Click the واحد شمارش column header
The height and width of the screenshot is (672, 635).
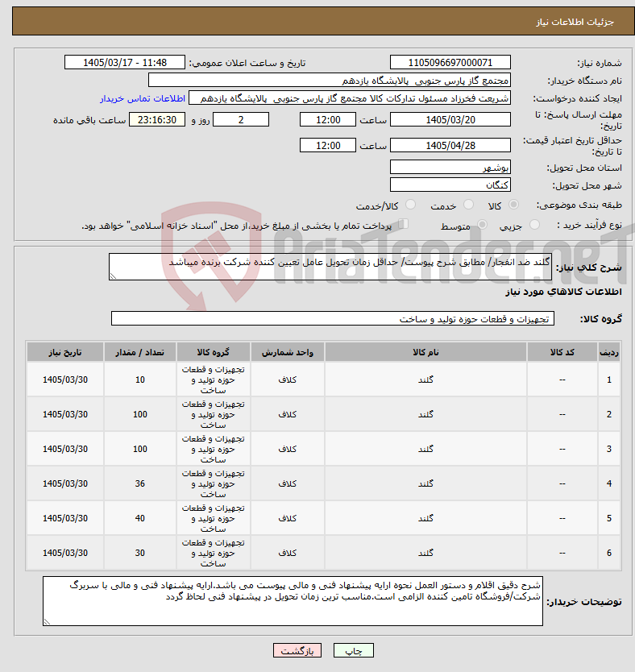point(288,352)
